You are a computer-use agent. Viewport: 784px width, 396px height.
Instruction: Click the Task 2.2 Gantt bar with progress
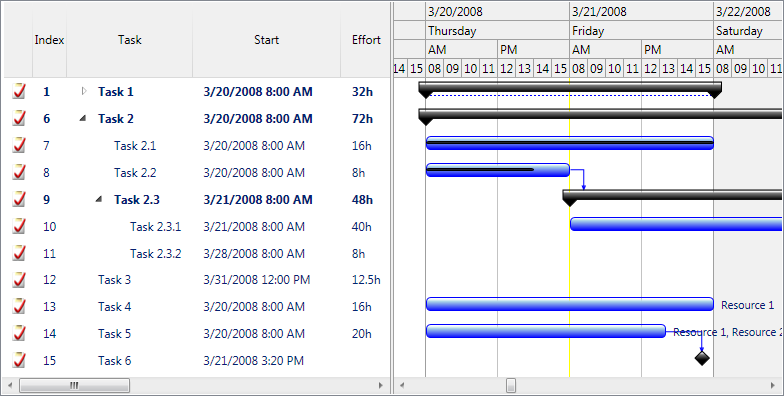(x=498, y=170)
